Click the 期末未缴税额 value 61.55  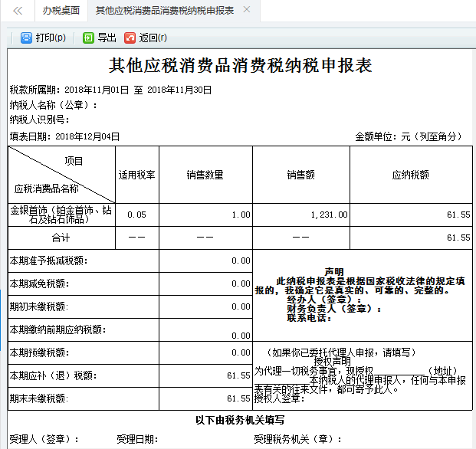(x=238, y=398)
